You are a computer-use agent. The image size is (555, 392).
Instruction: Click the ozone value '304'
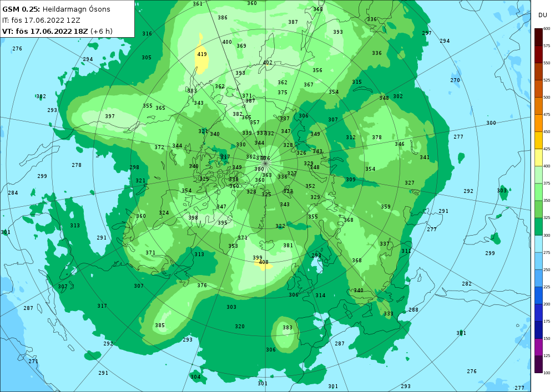coord(196,377)
